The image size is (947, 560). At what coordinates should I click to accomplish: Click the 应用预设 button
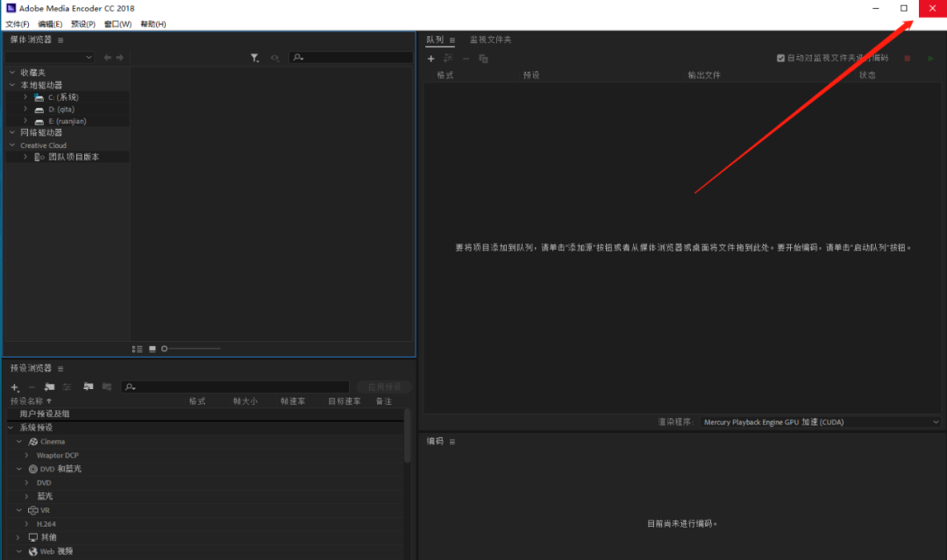[x=384, y=386]
